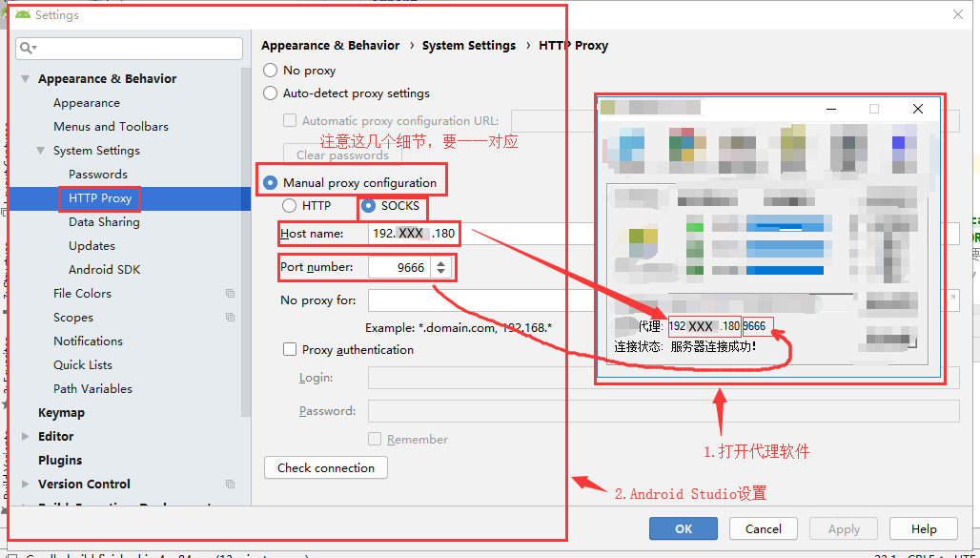Screen dimensions: 980x558
Task: Click the proxy port 9666 text
Action: [754, 326]
